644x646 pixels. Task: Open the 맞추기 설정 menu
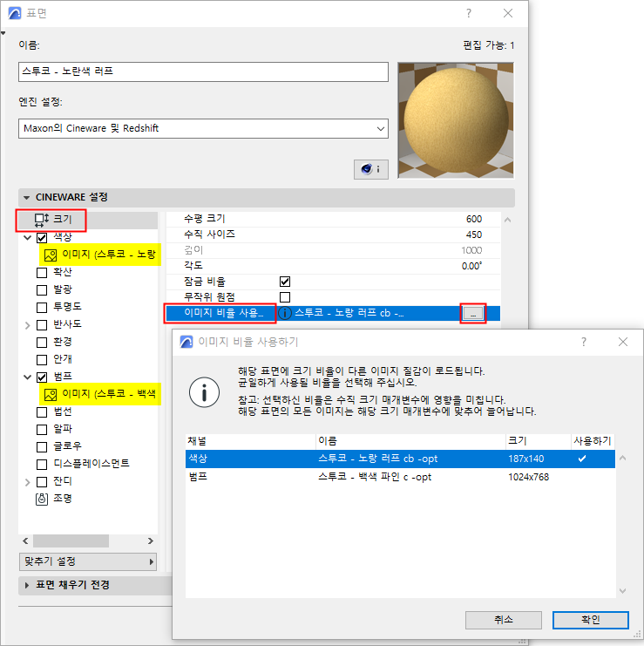click(88, 561)
